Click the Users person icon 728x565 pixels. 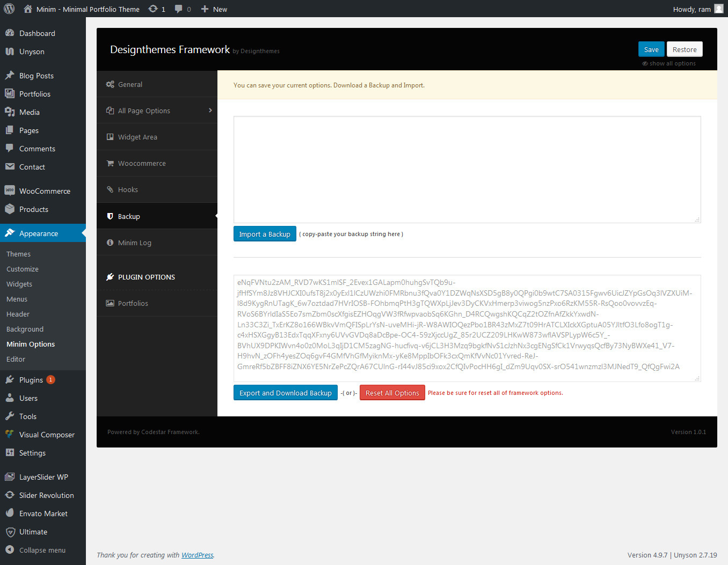(x=10, y=398)
